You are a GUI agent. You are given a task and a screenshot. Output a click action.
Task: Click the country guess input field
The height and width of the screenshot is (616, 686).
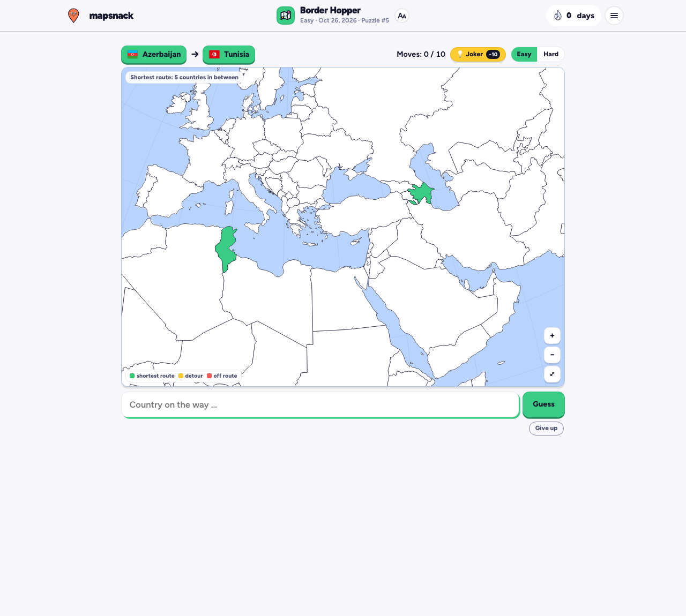point(320,404)
